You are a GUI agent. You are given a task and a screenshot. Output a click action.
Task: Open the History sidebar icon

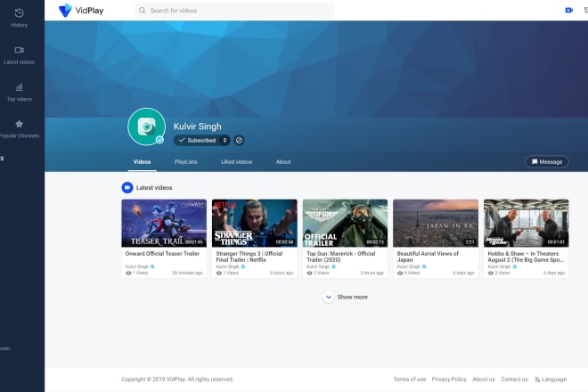[x=19, y=13]
